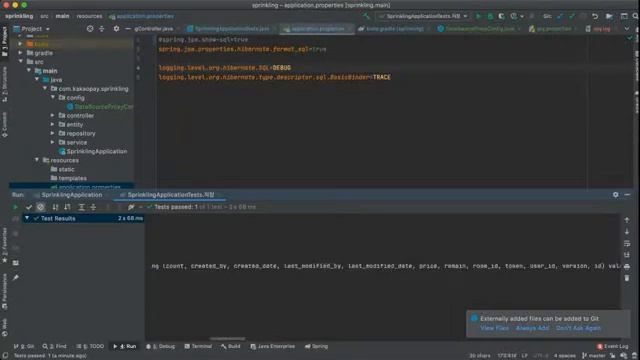The width and height of the screenshot is (640, 360).
Task: Open Run panel settings gear
Action: click(616, 195)
